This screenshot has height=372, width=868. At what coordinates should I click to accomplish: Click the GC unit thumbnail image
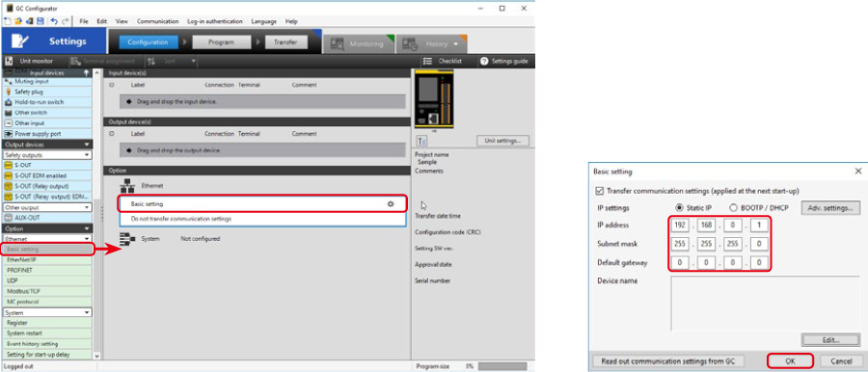[434, 99]
